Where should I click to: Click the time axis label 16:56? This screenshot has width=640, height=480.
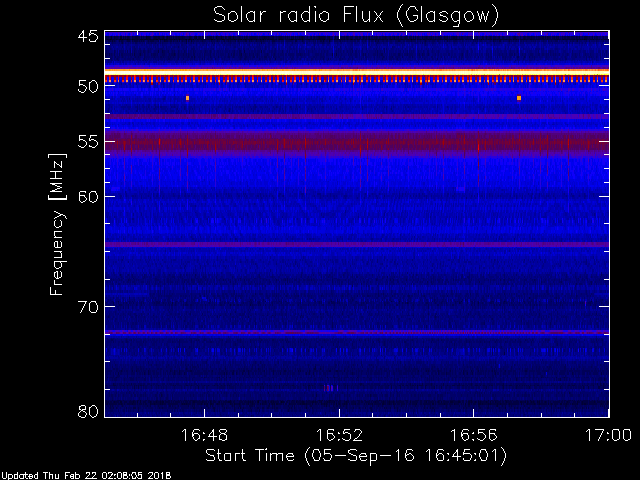click(473, 435)
